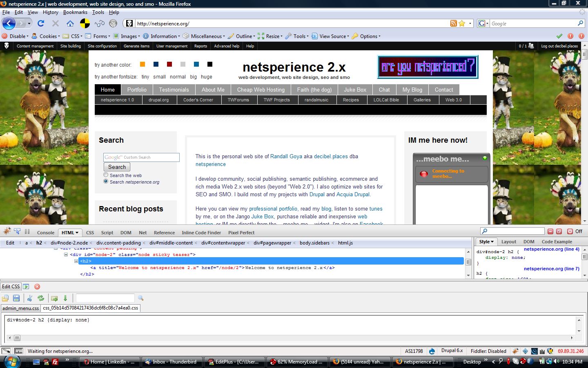Screen dimensions: 588x368
Task: Open the Disable dropdown in Web Developer toolbar
Action: coord(16,36)
